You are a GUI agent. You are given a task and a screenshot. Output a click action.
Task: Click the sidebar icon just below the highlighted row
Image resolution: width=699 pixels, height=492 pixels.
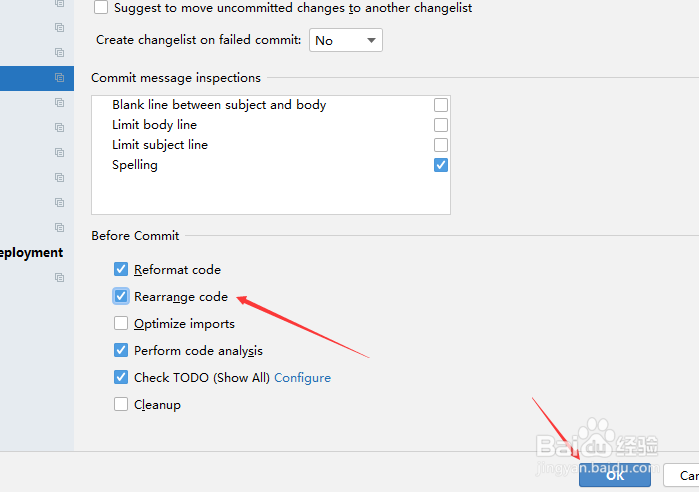(x=59, y=102)
